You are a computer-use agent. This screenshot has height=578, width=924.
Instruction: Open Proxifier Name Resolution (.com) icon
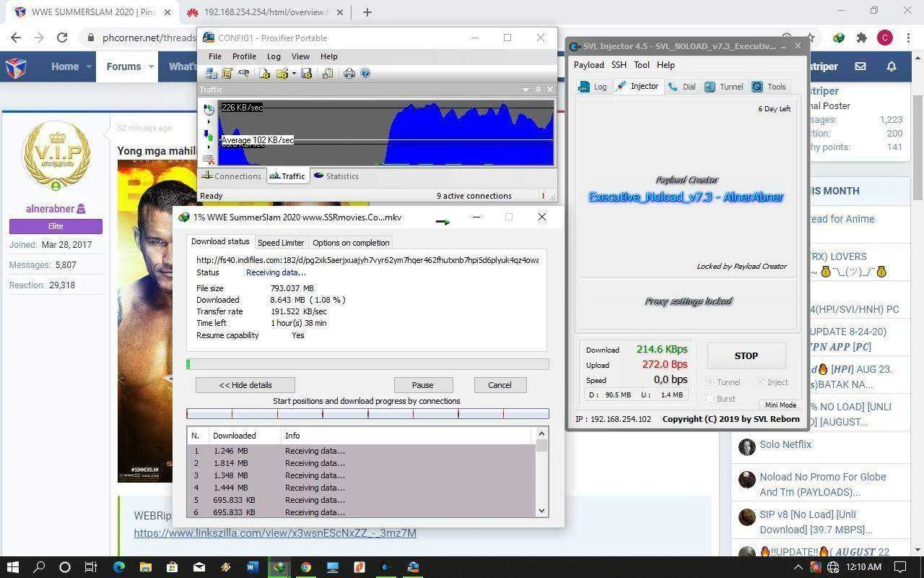[244, 73]
